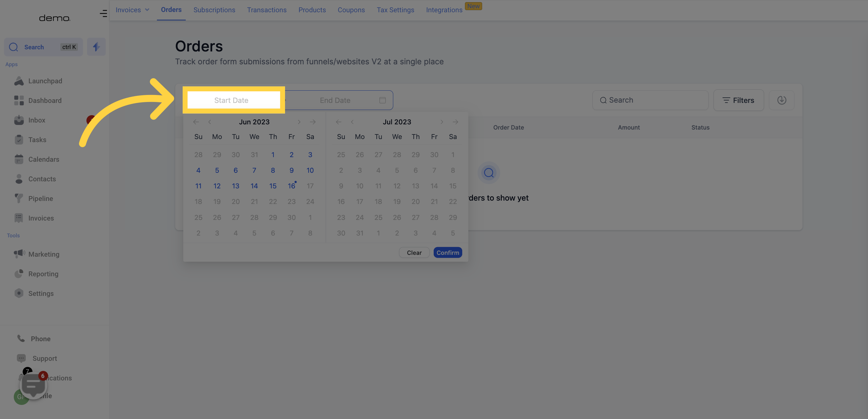The height and width of the screenshot is (419, 868).
Task: Select June 13 in the calendar
Action: coord(235,186)
